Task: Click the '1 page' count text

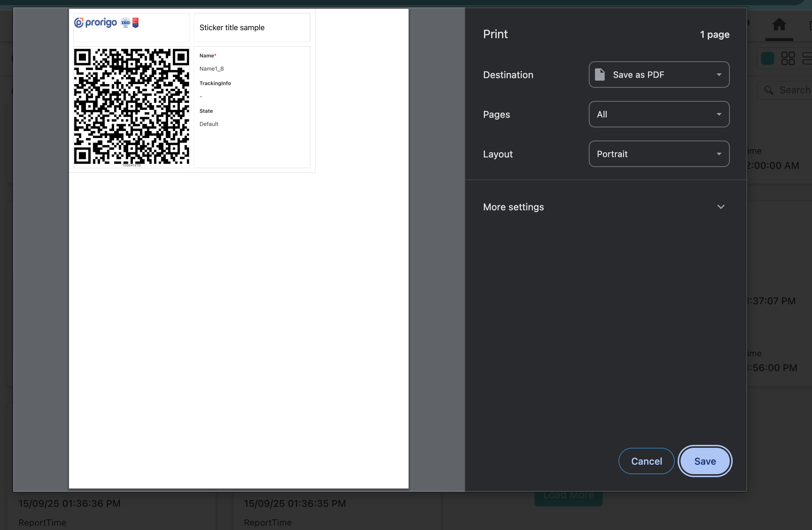Action: (x=714, y=35)
